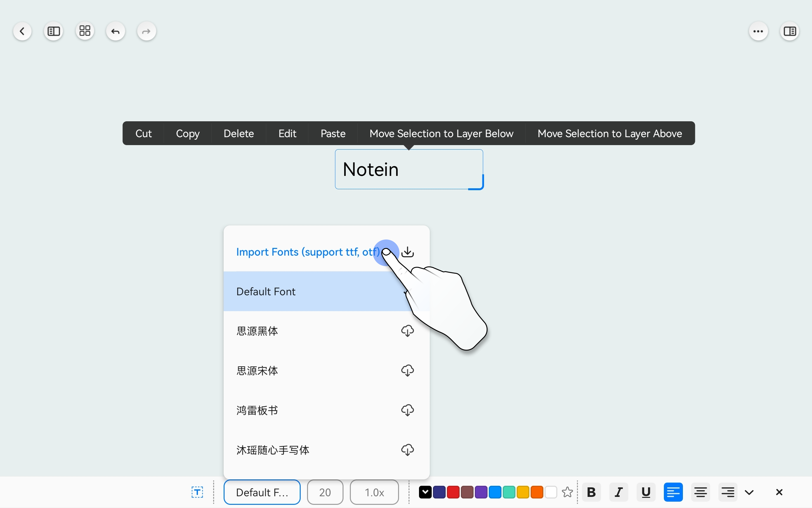Pick the dark navy color swatch
Viewport: 812px width, 508px height.
tap(439, 492)
